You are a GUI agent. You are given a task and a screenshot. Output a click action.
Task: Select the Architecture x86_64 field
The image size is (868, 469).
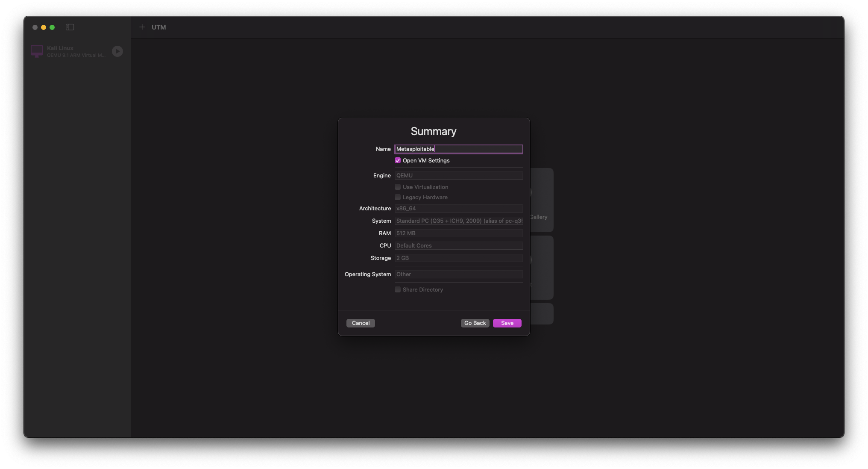(458, 209)
